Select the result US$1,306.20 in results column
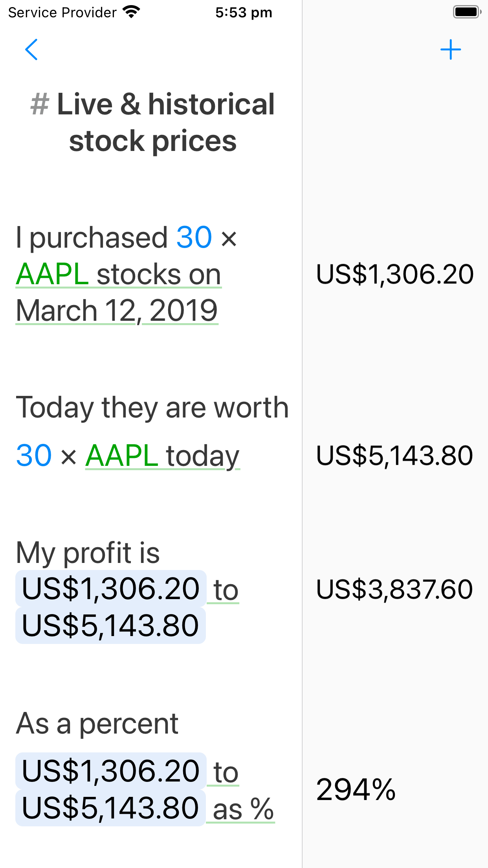488x868 pixels. point(395,274)
